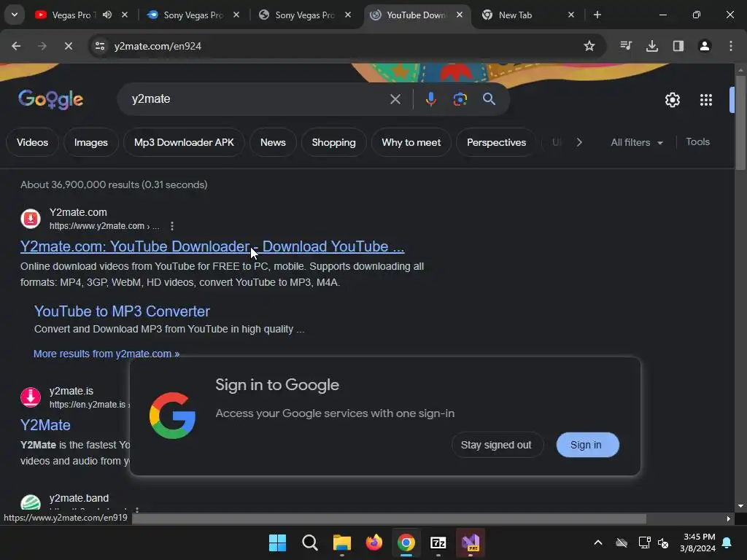Close the YouTube Downloader tab
This screenshot has height=560, width=747.
[x=460, y=15]
